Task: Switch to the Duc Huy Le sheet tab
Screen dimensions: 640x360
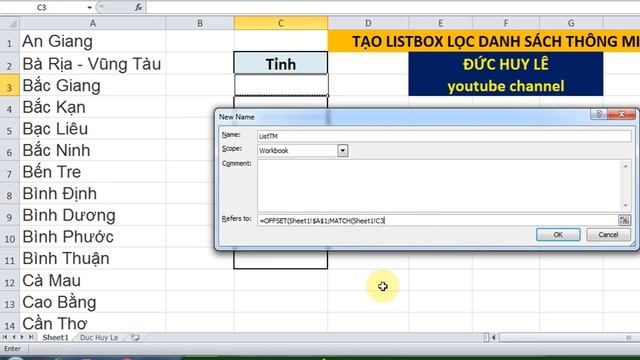Action: (x=99, y=338)
